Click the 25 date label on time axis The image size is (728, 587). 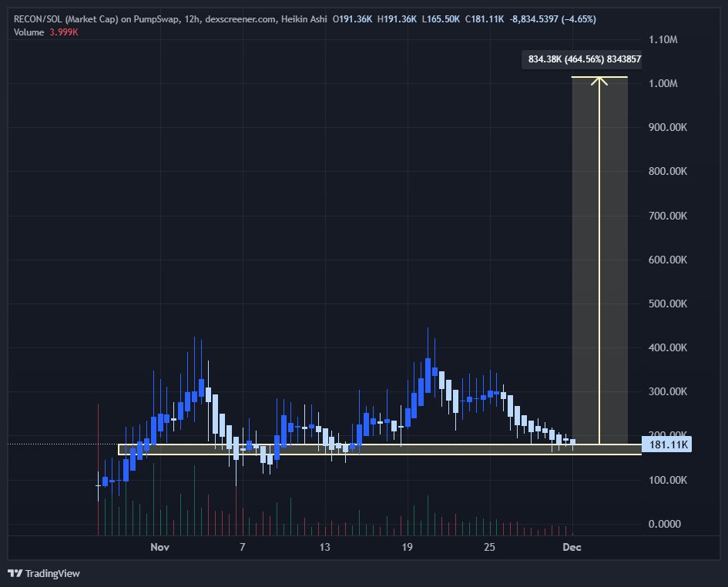pos(489,547)
